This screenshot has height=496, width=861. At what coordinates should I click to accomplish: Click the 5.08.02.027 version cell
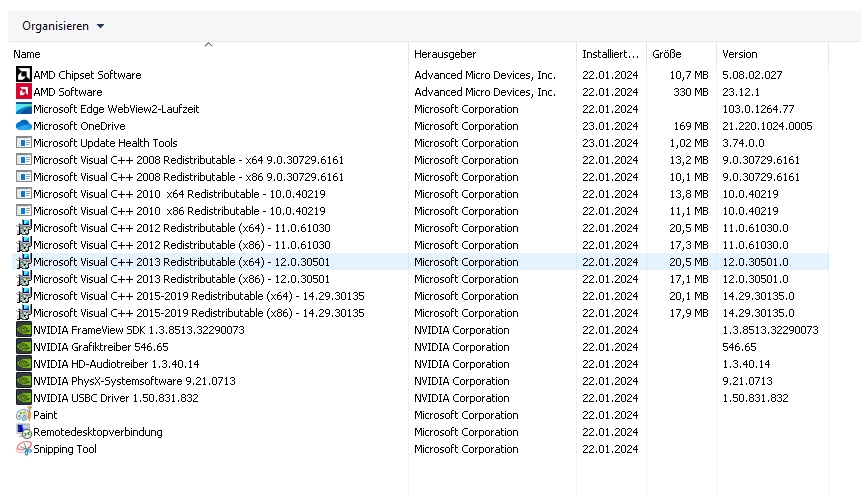pyautogui.click(x=752, y=75)
